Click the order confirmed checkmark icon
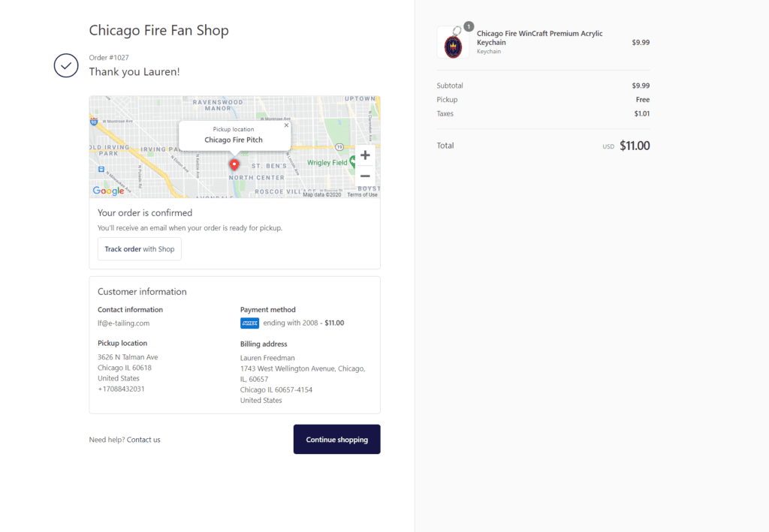Image resolution: width=769 pixels, height=532 pixels. pyautogui.click(x=66, y=65)
